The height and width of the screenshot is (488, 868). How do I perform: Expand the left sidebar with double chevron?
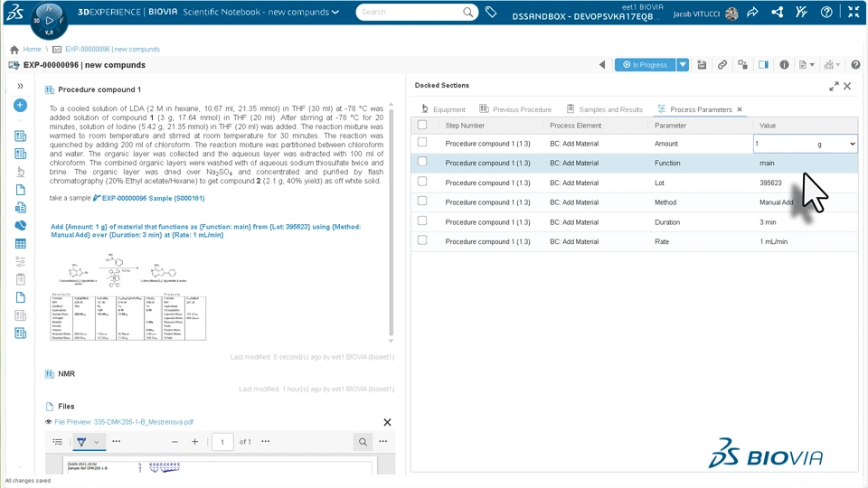click(21, 86)
